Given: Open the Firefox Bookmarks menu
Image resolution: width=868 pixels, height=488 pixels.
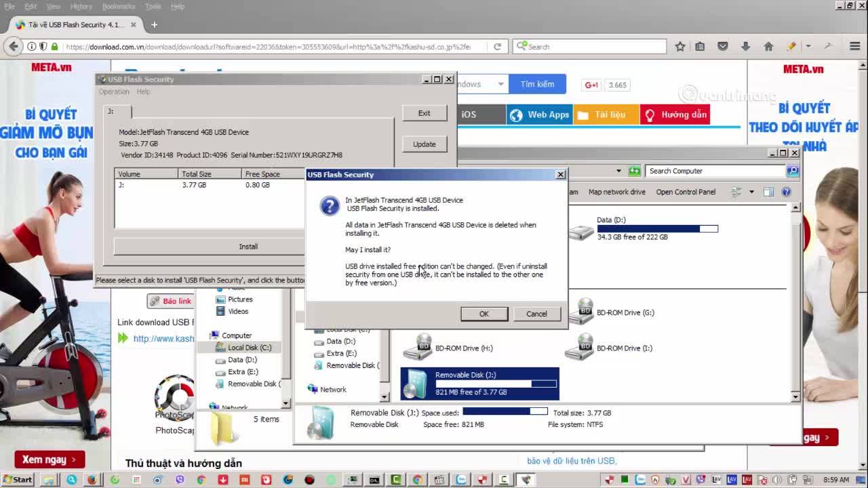Looking at the screenshot, I should pos(119,6).
